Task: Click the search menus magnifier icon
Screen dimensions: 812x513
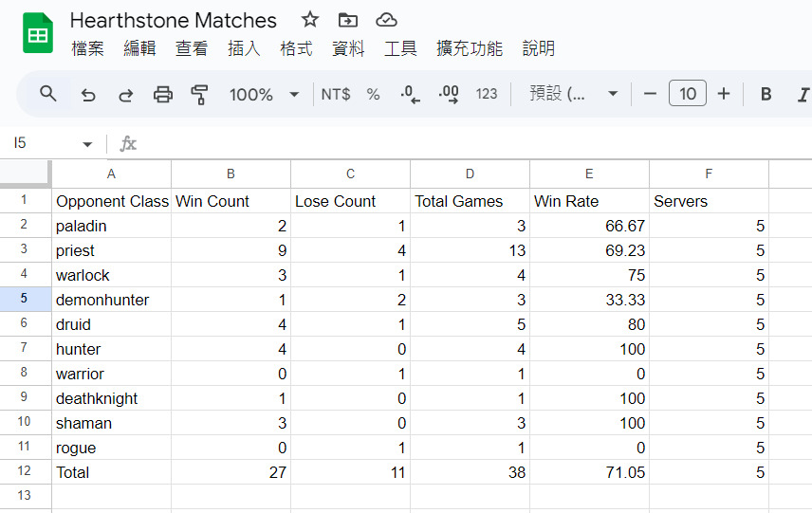Action: pyautogui.click(x=48, y=94)
